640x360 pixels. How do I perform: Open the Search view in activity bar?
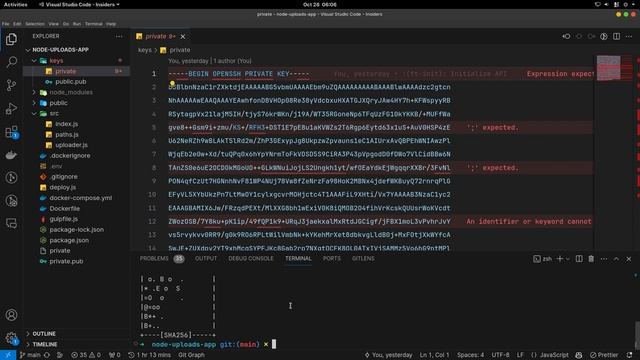11,62
